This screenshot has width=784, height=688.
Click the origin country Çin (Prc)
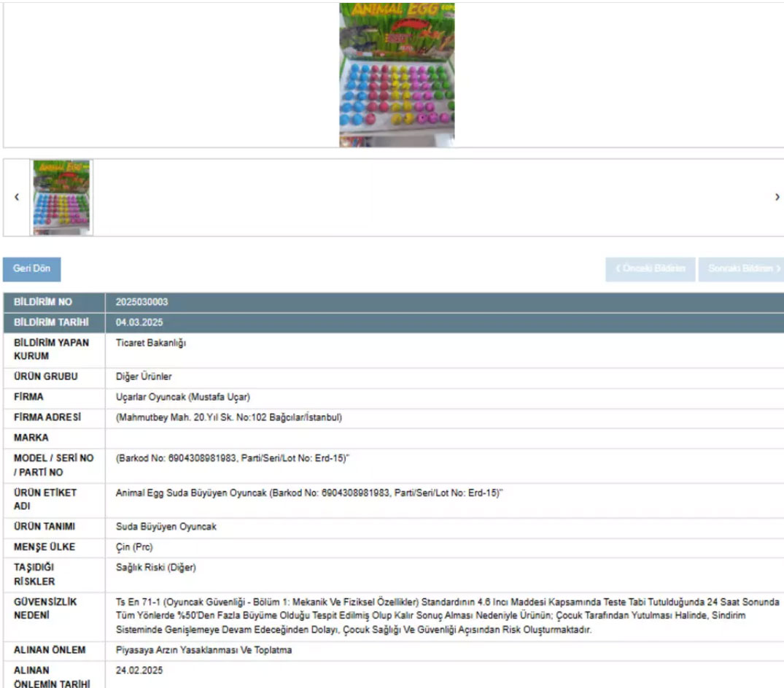pos(134,547)
